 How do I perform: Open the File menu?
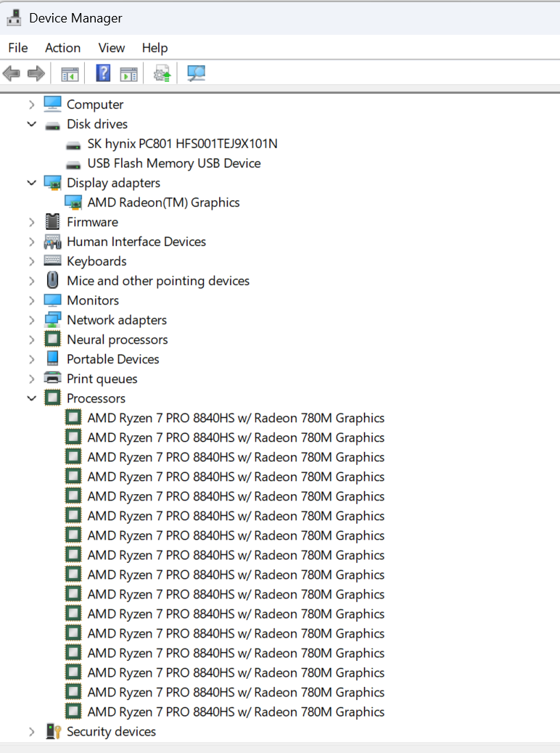pos(17,48)
